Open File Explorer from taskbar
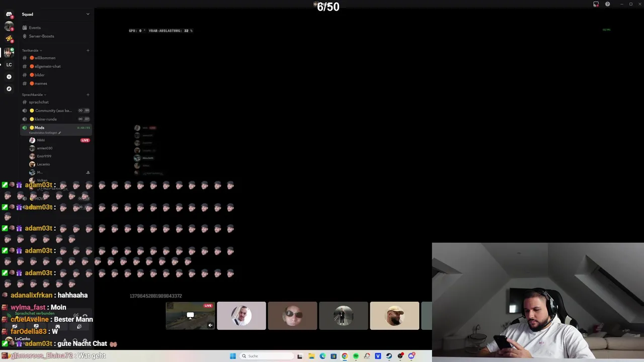 click(x=311, y=356)
